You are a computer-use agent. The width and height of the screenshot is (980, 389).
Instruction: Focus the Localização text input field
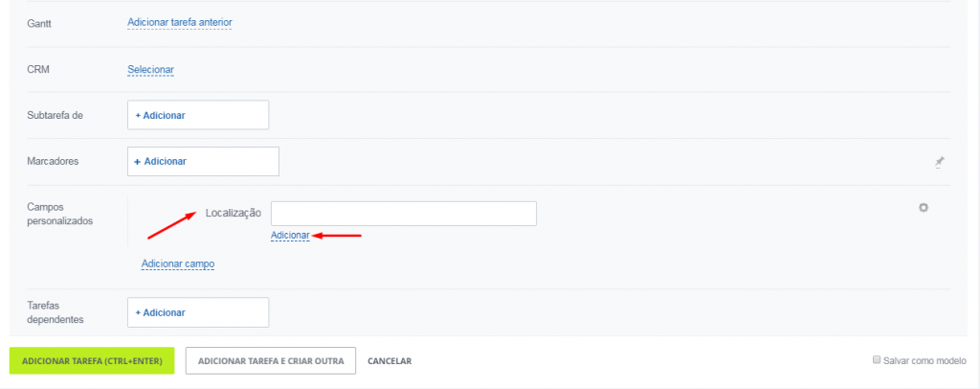click(x=404, y=214)
